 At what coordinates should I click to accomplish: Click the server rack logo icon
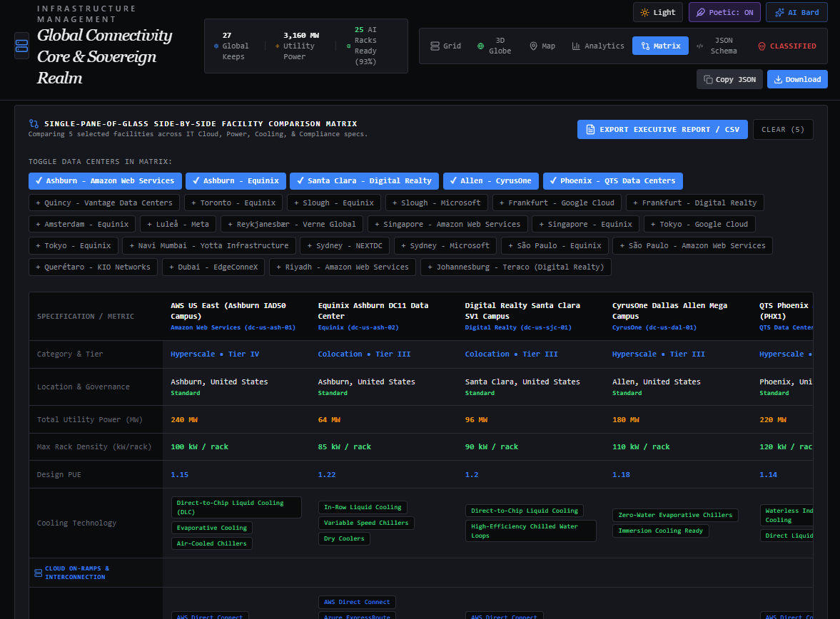[x=21, y=46]
